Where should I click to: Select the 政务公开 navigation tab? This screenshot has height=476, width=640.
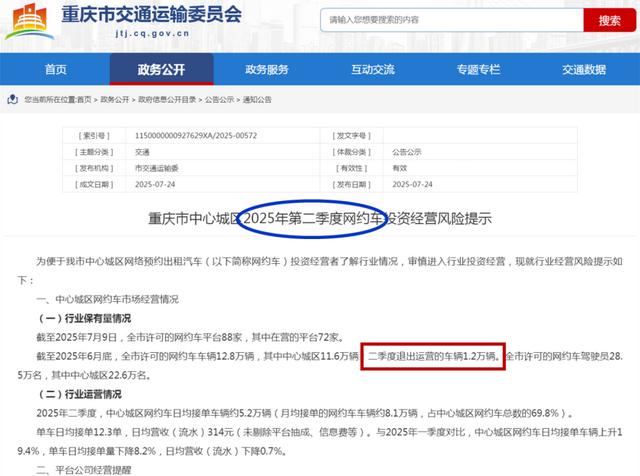click(x=161, y=69)
